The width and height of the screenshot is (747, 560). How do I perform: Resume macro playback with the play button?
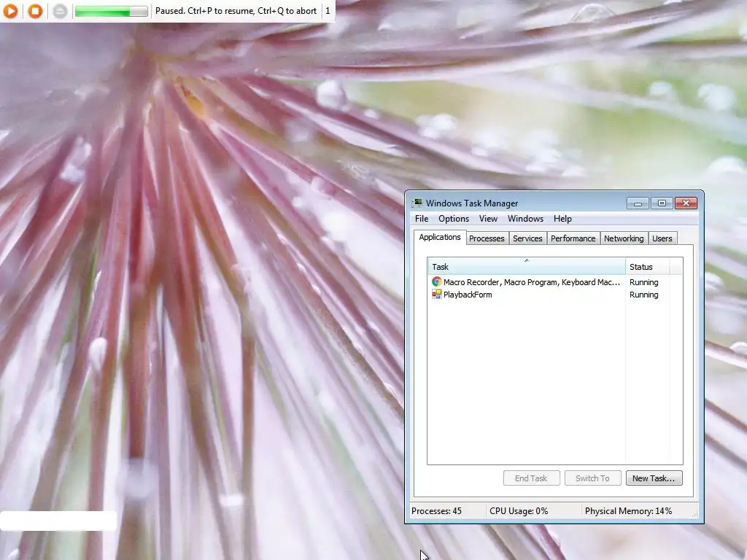10,11
